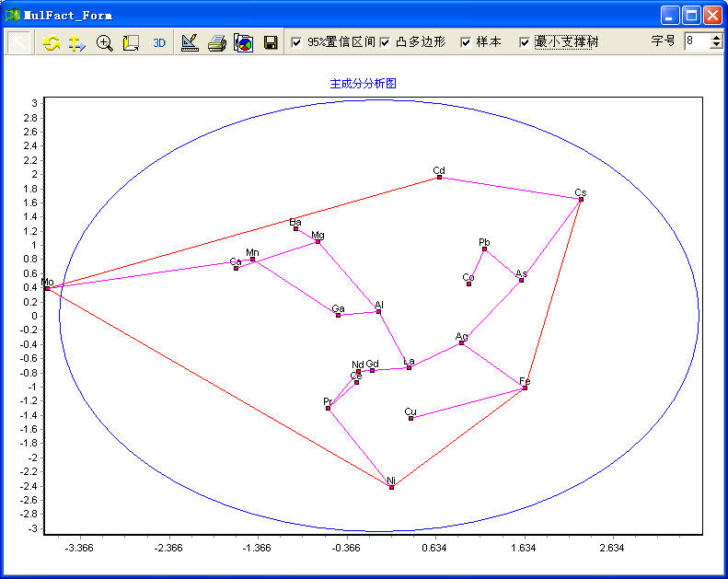The height and width of the screenshot is (579, 728).
Task: Click the Al sample point label
Action: [x=379, y=305]
